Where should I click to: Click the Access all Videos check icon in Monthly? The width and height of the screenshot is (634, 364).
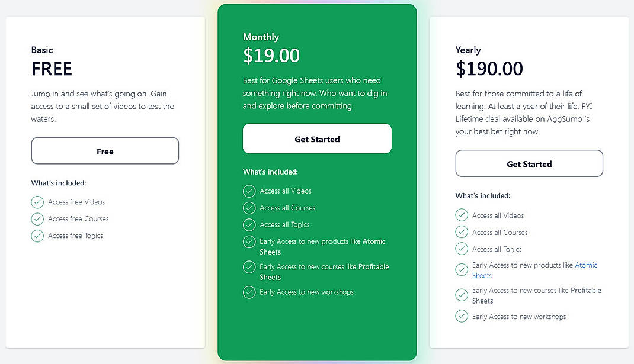(249, 191)
